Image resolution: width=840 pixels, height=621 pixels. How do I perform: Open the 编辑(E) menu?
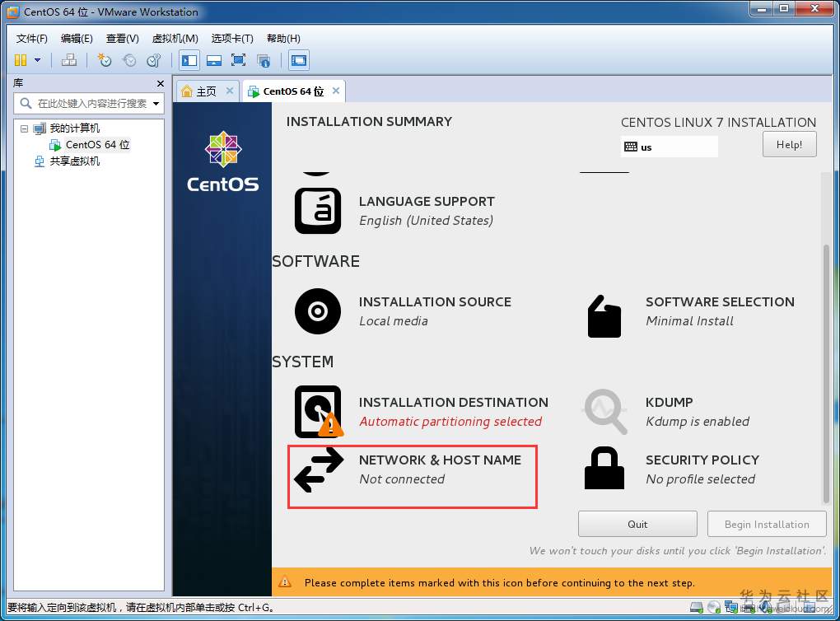coord(77,39)
